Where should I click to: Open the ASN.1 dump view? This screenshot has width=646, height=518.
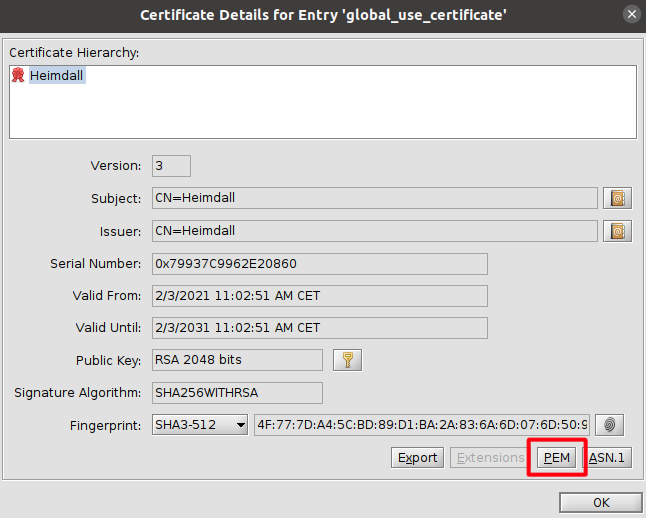(607, 458)
